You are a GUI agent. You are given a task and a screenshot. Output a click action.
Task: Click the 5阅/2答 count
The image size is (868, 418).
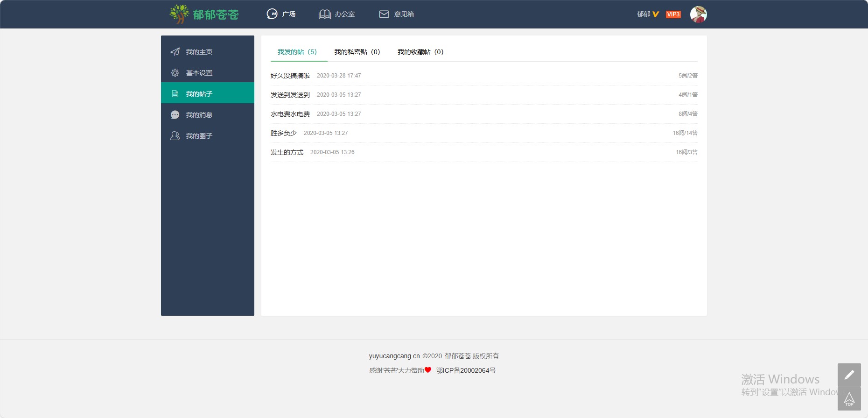(x=688, y=76)
